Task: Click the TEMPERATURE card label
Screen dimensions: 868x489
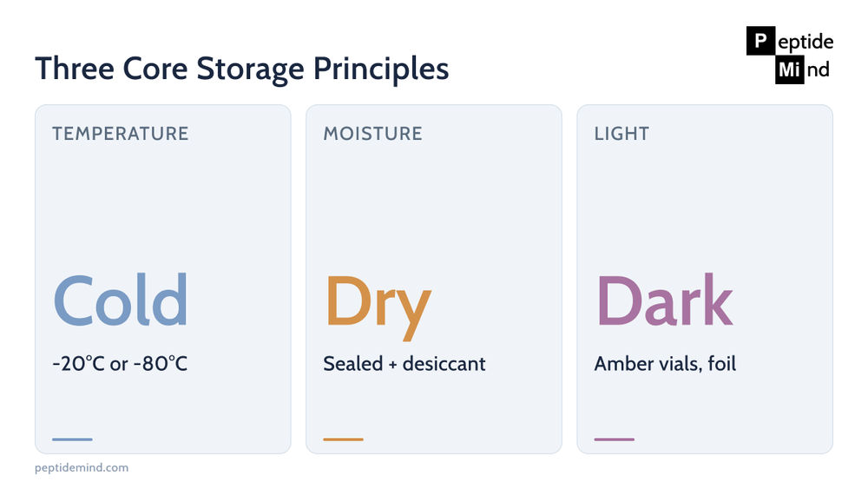Action: coord(121,134)
